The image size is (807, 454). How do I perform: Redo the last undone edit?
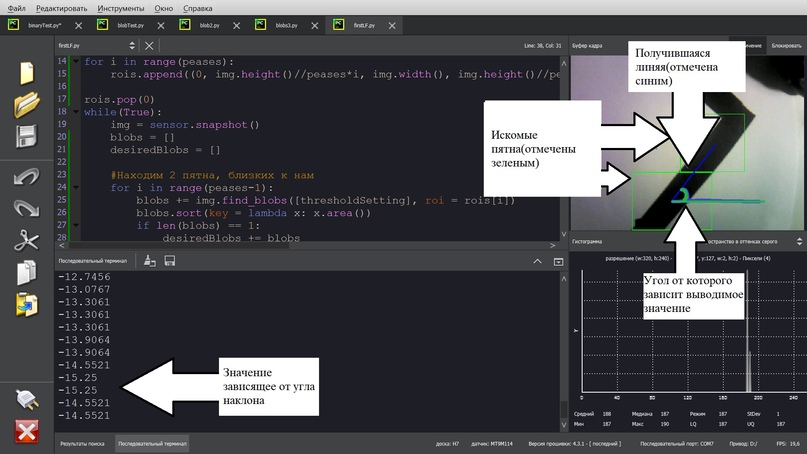click(x=26, y=208)
